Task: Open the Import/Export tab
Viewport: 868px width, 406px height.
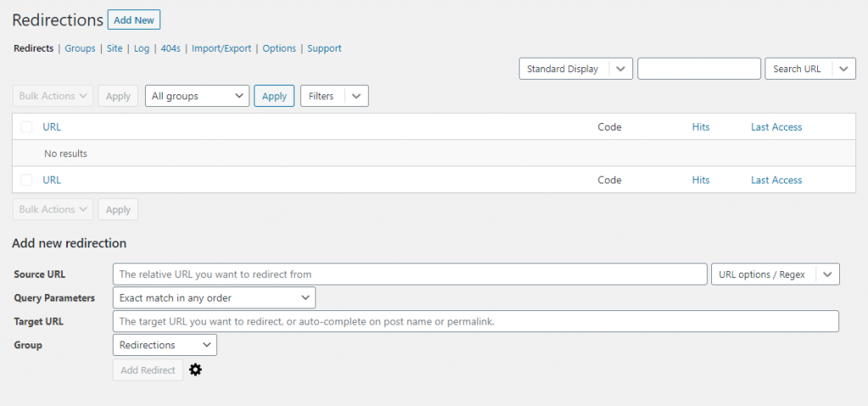Action: coord(221,48)
